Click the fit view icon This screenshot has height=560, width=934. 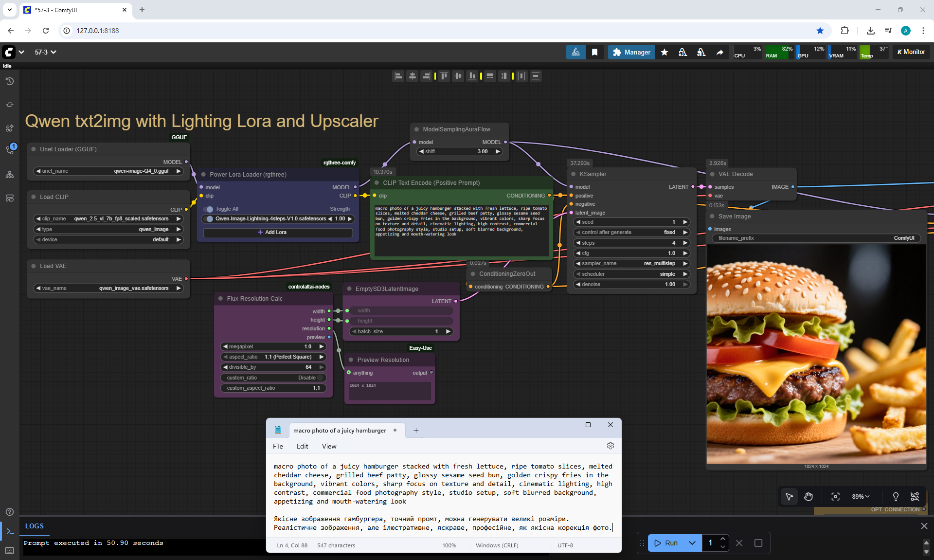835,496
